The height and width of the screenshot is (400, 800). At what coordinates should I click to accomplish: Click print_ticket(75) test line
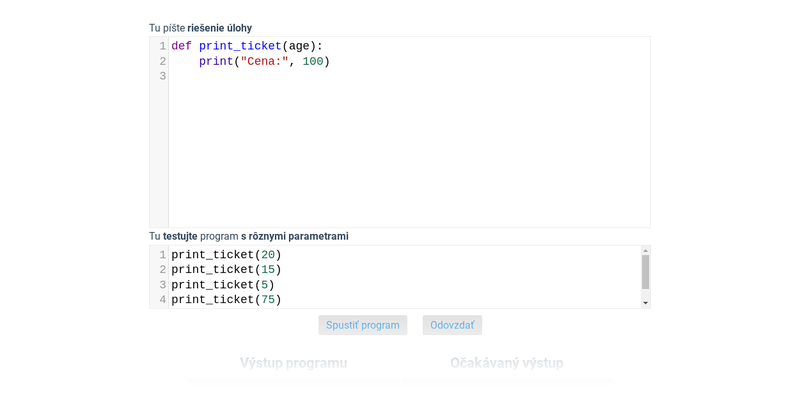[x=226, y=299]
